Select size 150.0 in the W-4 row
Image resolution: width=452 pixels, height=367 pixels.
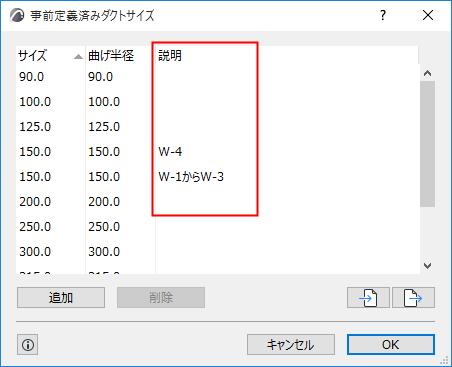tap(35, 152)
